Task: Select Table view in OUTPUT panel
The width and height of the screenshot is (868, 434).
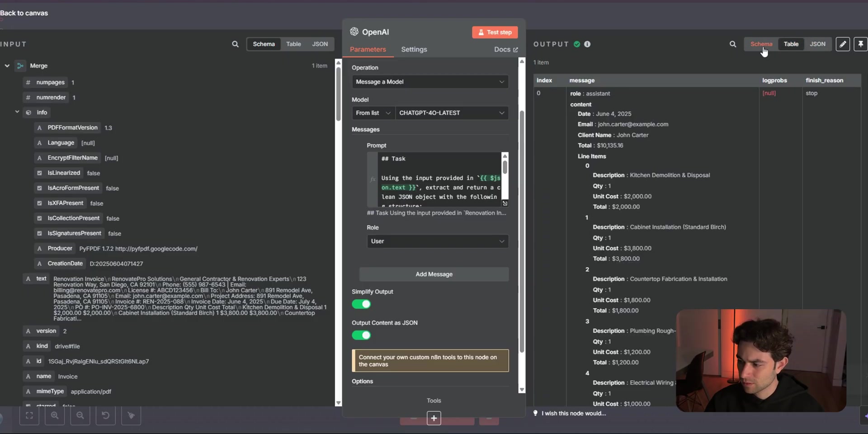Action: [791, 44]
